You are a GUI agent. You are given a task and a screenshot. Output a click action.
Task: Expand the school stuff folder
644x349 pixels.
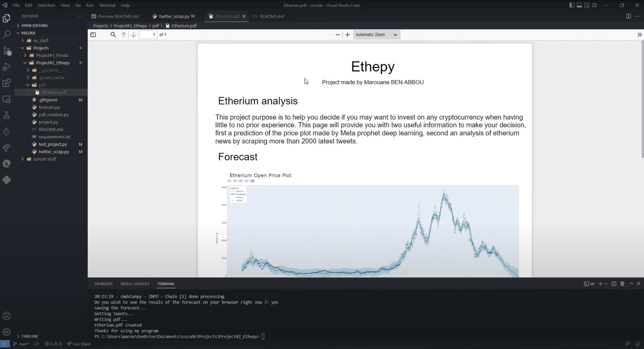point(44,159)
